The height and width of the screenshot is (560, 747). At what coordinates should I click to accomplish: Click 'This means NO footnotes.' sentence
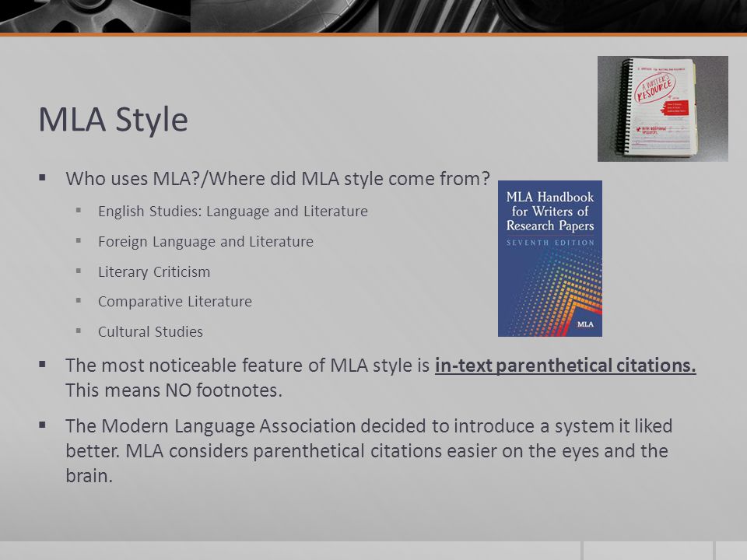174,390
